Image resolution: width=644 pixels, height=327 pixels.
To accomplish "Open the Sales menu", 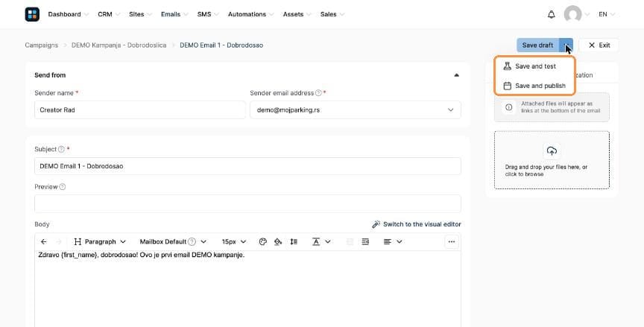I will (332, 14).
